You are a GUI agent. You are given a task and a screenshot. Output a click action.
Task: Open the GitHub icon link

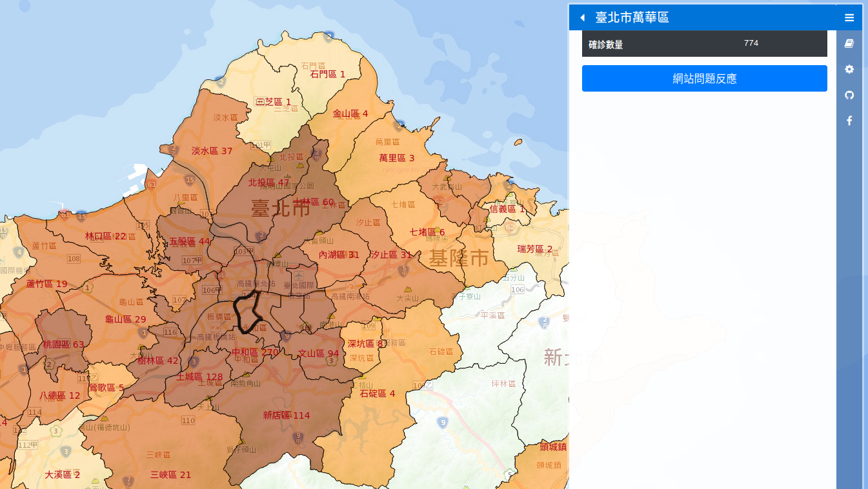coord(849,95)
